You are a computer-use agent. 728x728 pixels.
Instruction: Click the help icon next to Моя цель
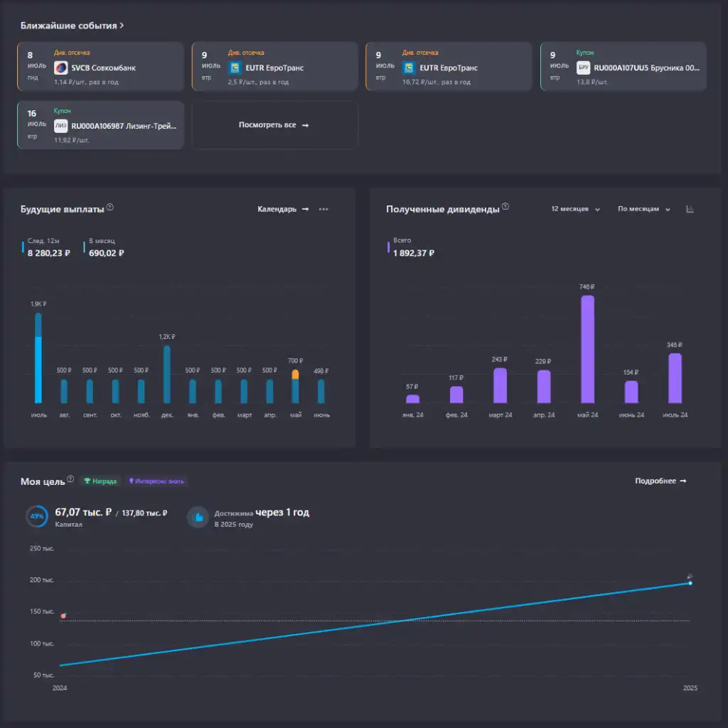pos(70,480)
